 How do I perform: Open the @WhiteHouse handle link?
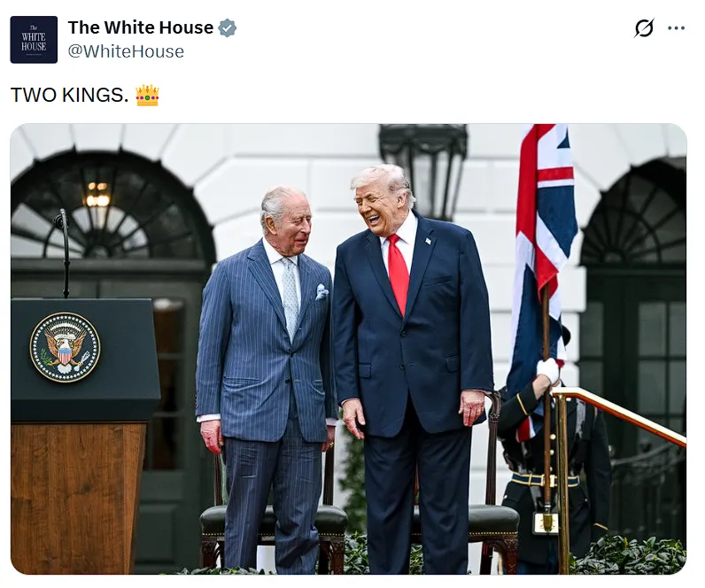tap(126, 51)
